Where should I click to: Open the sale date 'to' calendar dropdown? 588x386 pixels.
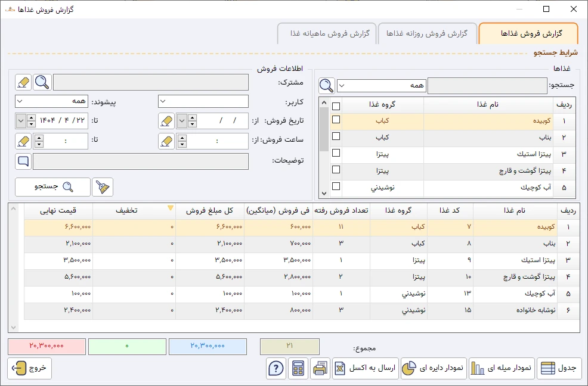coord(21,121)
